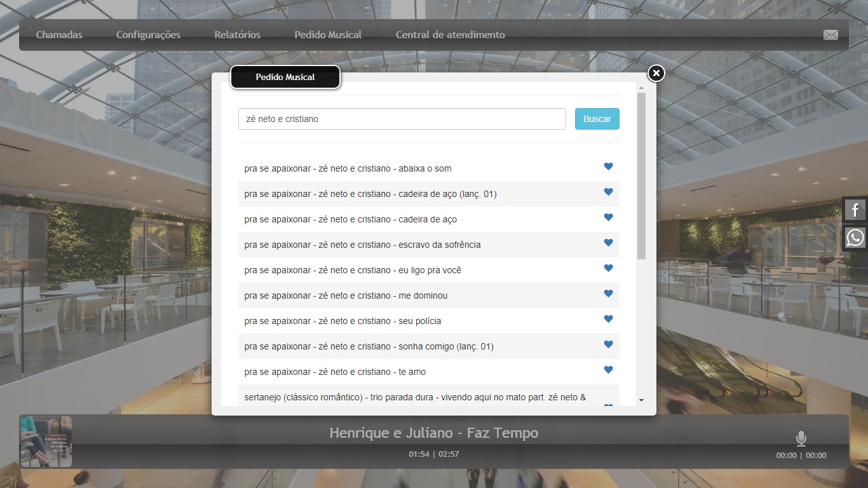868x488 pixels.
Task: Open the Configurações menu
Action: (x=148, y=35)
